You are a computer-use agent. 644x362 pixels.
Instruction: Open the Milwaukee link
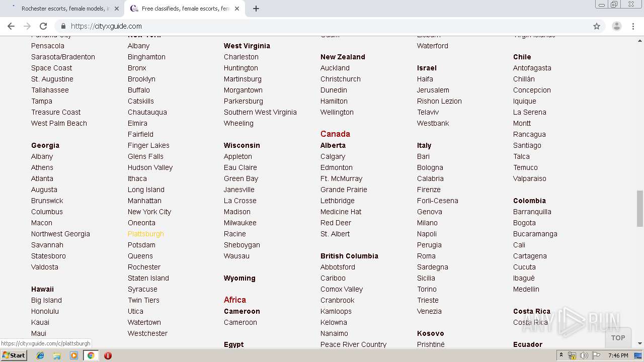(240, 223)
